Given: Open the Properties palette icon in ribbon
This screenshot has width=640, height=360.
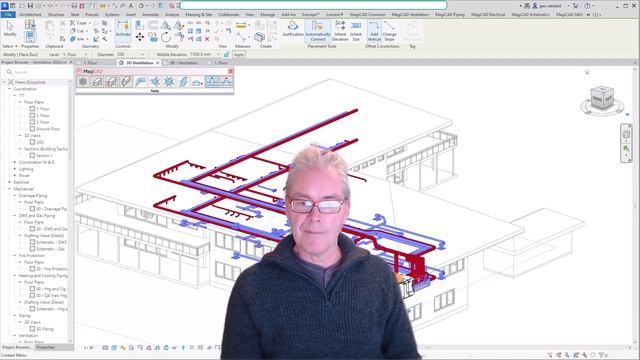Looking at the screenshot, I should pos(30,37).
